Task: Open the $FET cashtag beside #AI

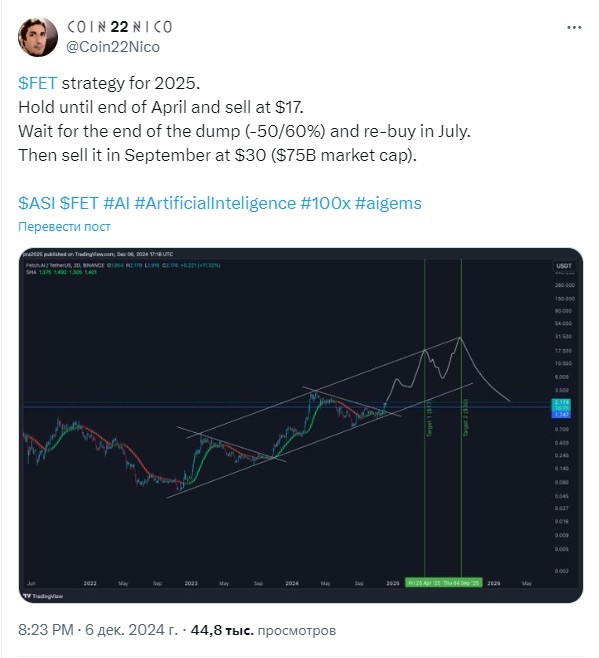Action: point(79,204)
